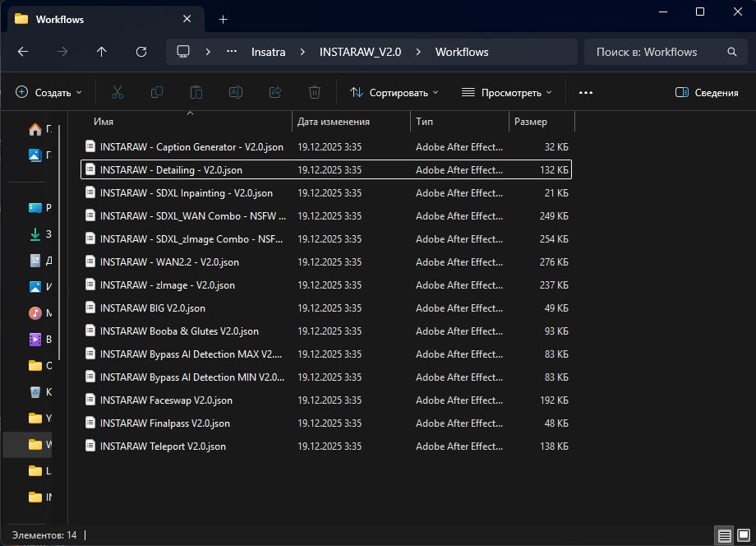
Task: Select INSTARAW BIG V2.0.json
Action: [326, 308]
